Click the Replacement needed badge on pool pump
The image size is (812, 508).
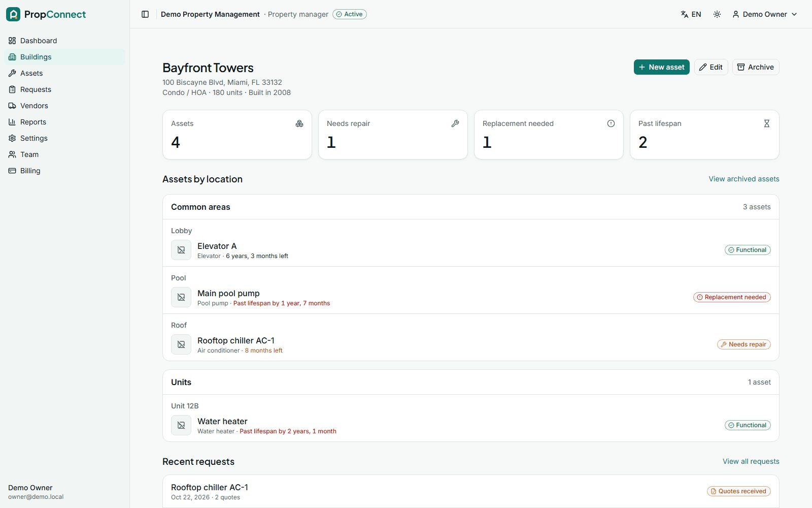tap(732, 297)
